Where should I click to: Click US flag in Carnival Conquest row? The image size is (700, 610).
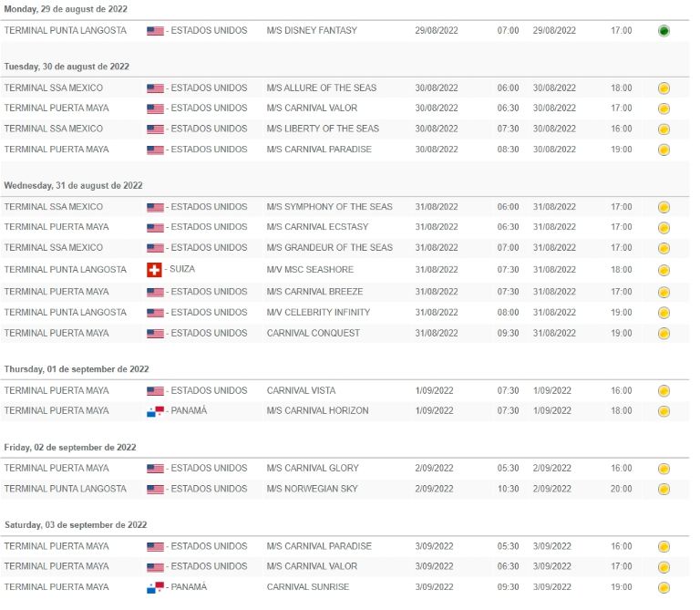tap(155, 334)
